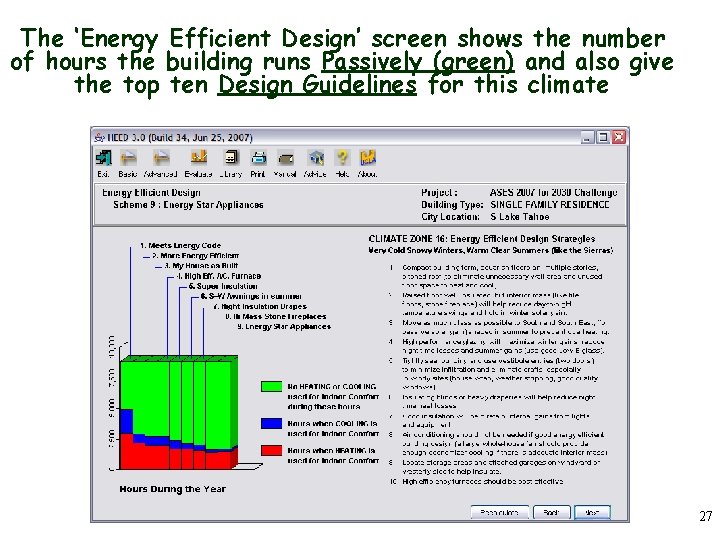Click the 'CLIMATE ZONE 16' strategies heading
720x540 pixels.
click(x=482, y=239)
